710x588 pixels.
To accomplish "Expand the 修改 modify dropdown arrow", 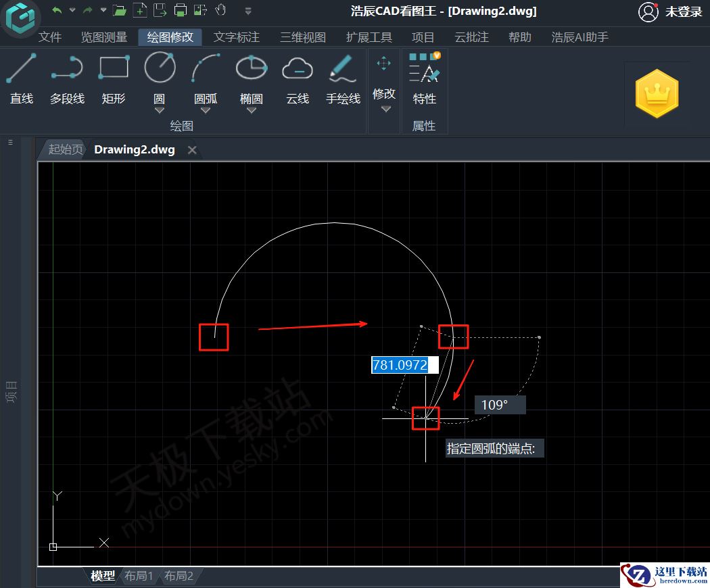I will [386, 109].
